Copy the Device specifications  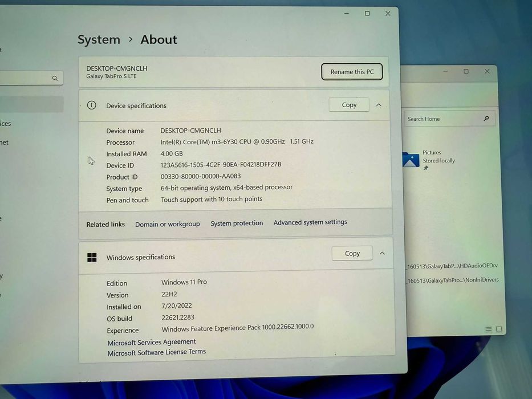[349, 105]
